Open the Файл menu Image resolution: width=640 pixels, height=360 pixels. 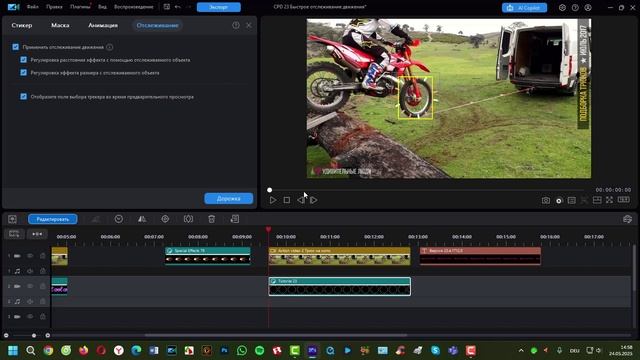pos(32,7)
